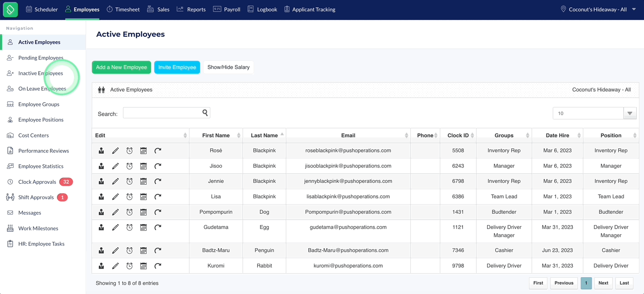Open the Reports tab
644x294 pixels.
(x=191, y=9)
